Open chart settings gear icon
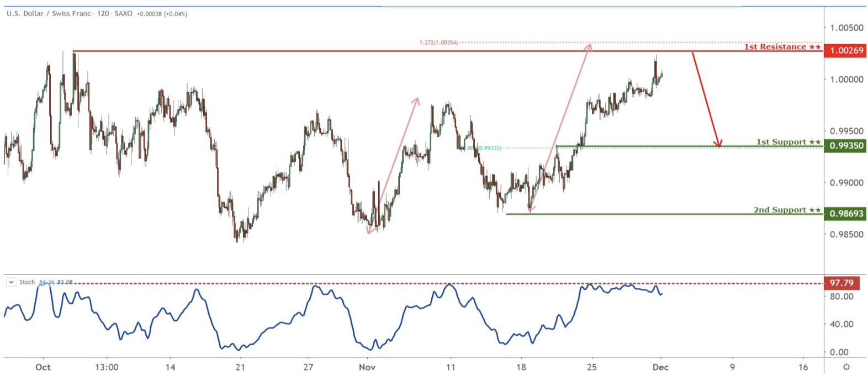Screen dimensions: 868x380 [x=846, y=367]
